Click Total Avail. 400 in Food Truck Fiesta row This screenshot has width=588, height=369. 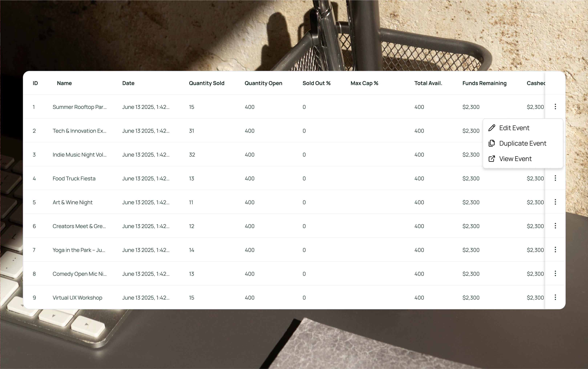click(x=419, y=178)
